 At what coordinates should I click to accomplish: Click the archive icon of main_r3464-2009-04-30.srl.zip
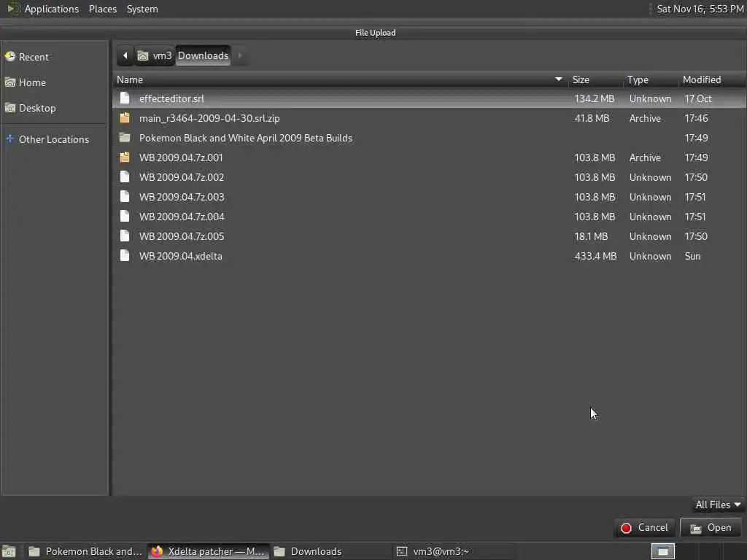point(125,117)
